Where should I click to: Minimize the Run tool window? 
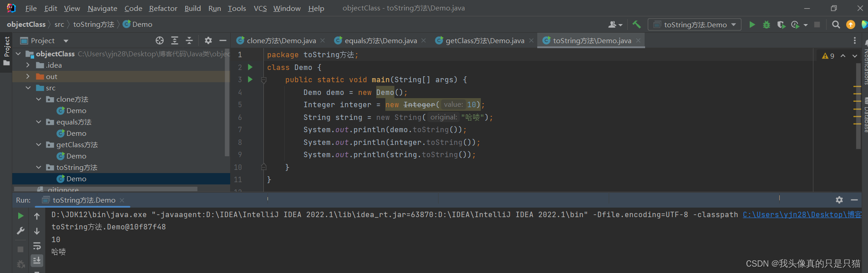point(854,200)
